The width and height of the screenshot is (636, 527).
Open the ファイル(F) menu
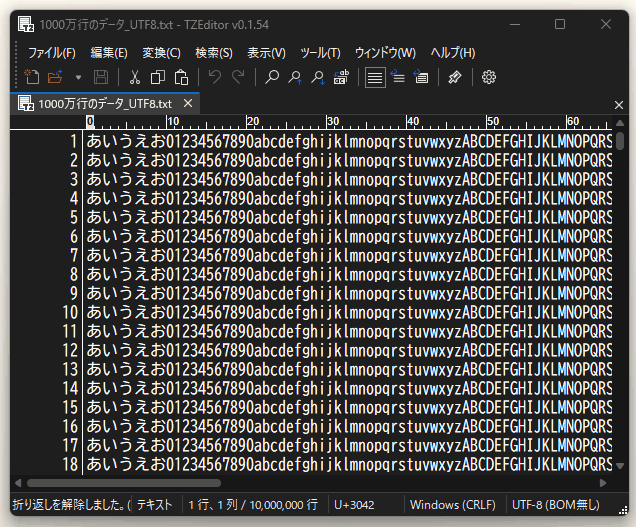coord(52,53)
